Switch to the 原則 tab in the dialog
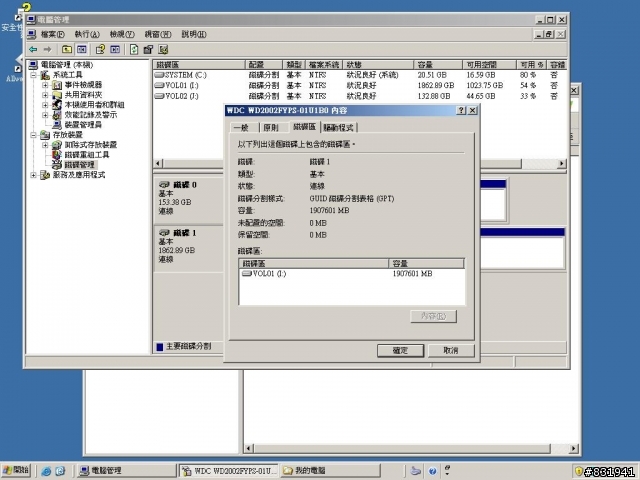Screen dimensions: 640x480 coord(271,128)
